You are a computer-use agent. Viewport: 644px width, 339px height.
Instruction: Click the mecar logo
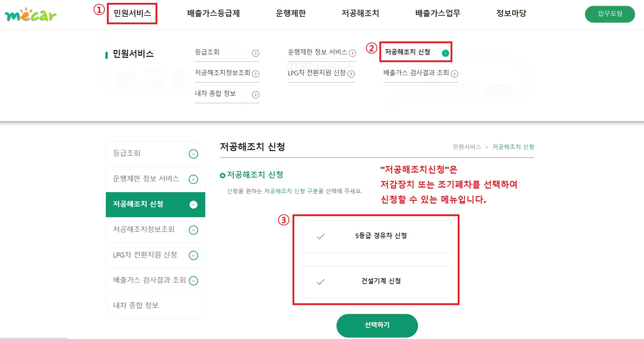[30, 15]
